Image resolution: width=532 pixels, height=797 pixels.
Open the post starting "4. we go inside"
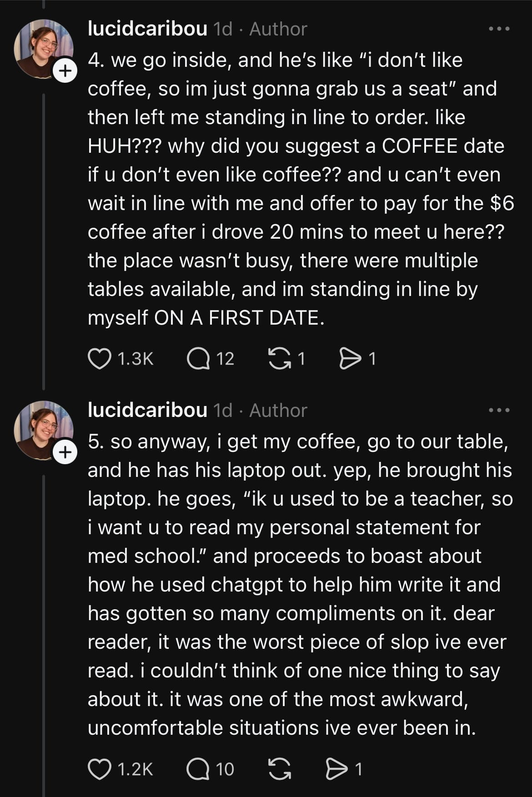(296, 189)
